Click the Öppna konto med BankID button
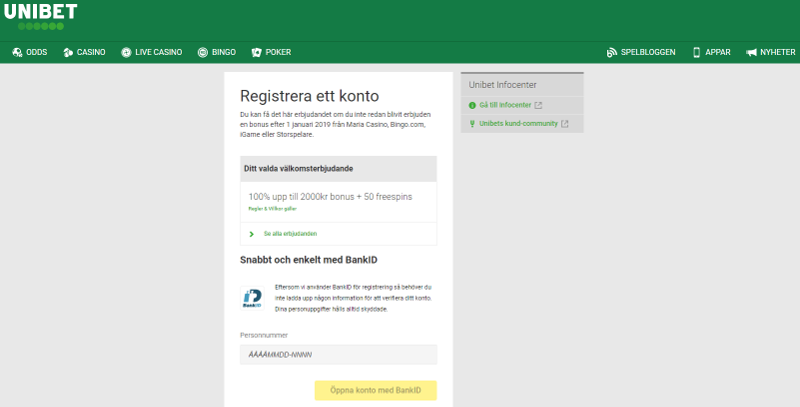 point(376,390)
